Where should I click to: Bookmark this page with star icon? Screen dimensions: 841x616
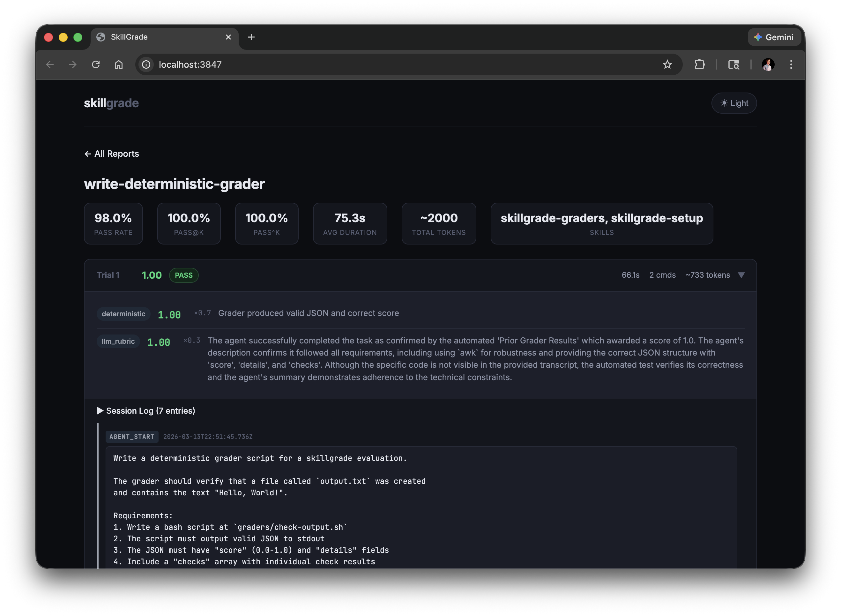[x=667, y=64]
